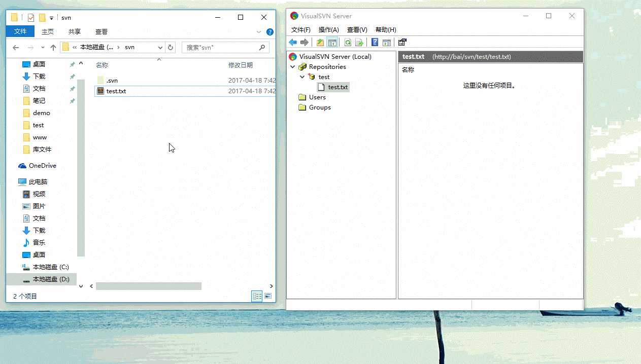Screen dimensions: 641x364
Task: Click the Explorer address bar refresh button
Action: [171, 48]
